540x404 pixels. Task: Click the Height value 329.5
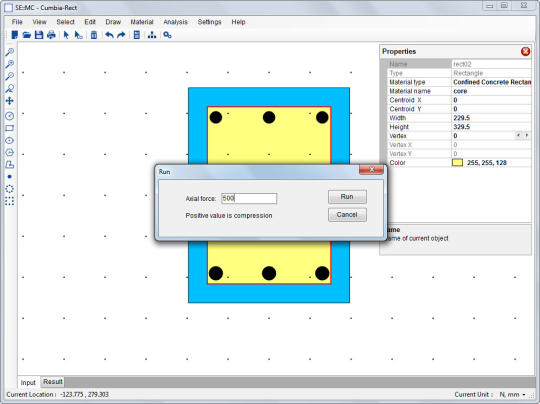tap(491, 127)
